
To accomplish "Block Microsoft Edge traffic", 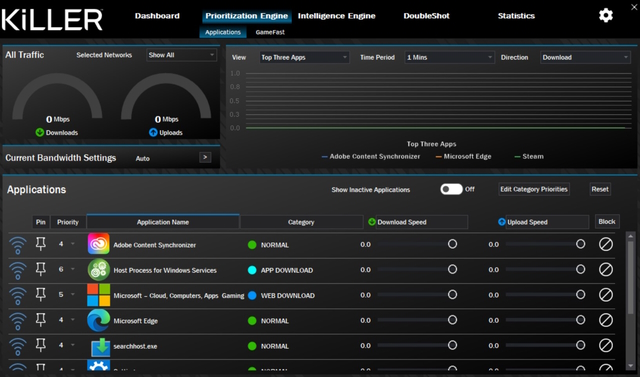I will 606,320.
